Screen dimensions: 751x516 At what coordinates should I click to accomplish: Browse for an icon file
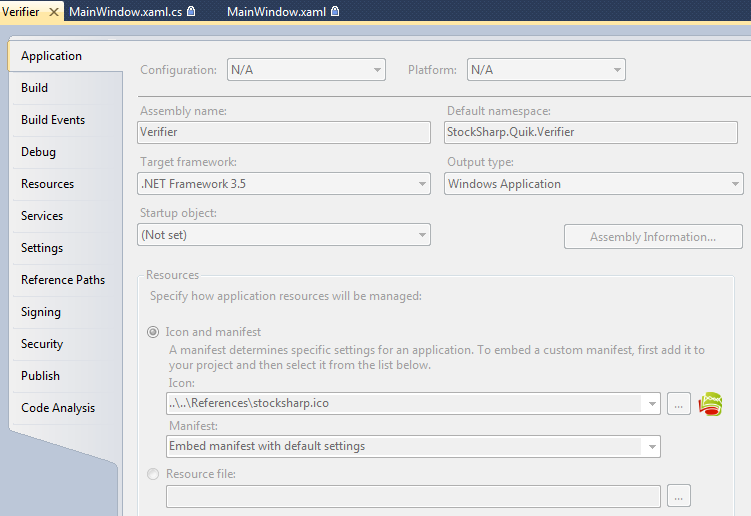tap(679, 404)
